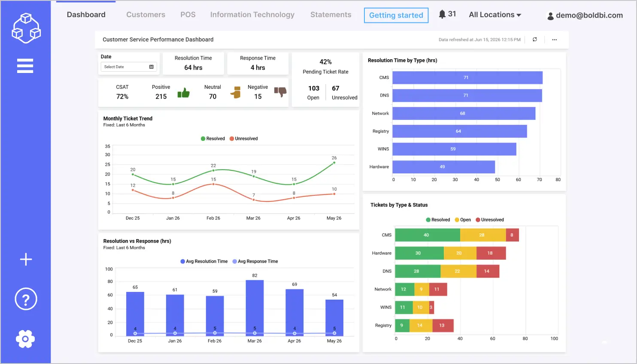Image resolution: width=637 pixels, height=364 pixels.
Task: Click DNS Open segment showing 22
Action: coord(458,271)
